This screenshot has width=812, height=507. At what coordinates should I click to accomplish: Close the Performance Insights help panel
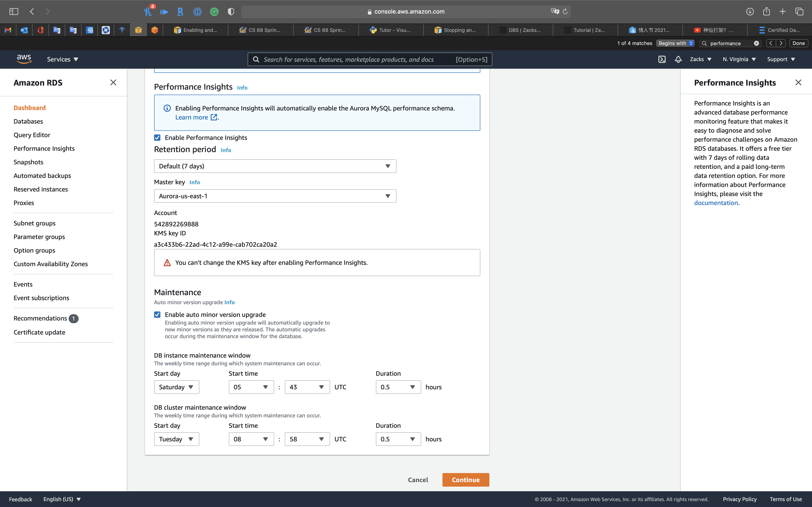pyautogui.click(x=798, y=82)
